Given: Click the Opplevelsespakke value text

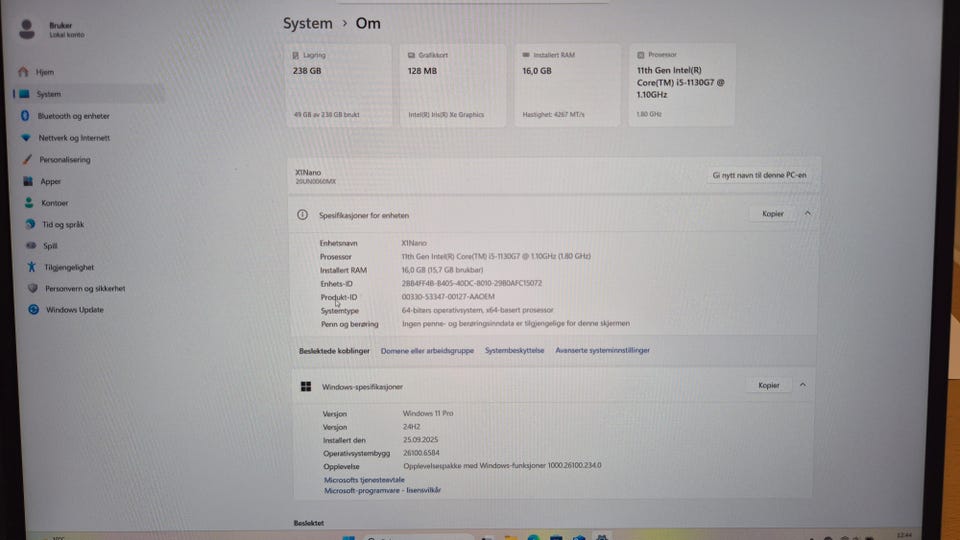Looking at the screenshot, I should [502, 465].
